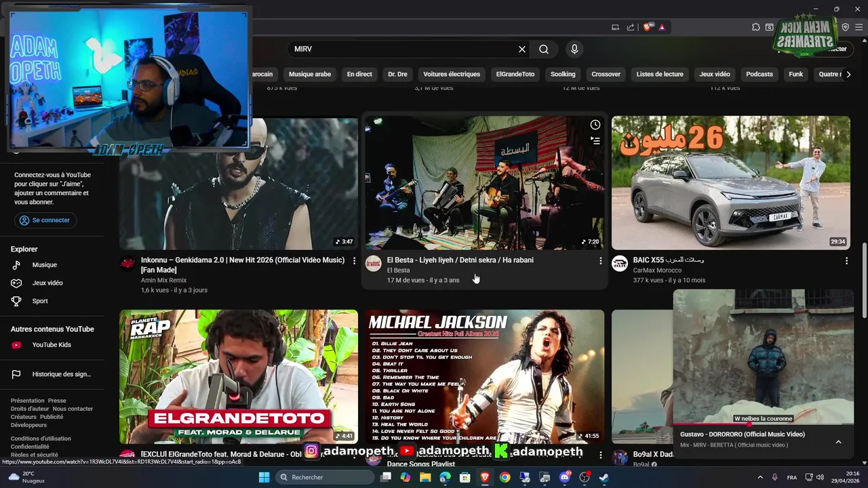Open Brave Rewards triangle icon
The width and height of the screenshot is (868, 488).
(x=662, y=27)
